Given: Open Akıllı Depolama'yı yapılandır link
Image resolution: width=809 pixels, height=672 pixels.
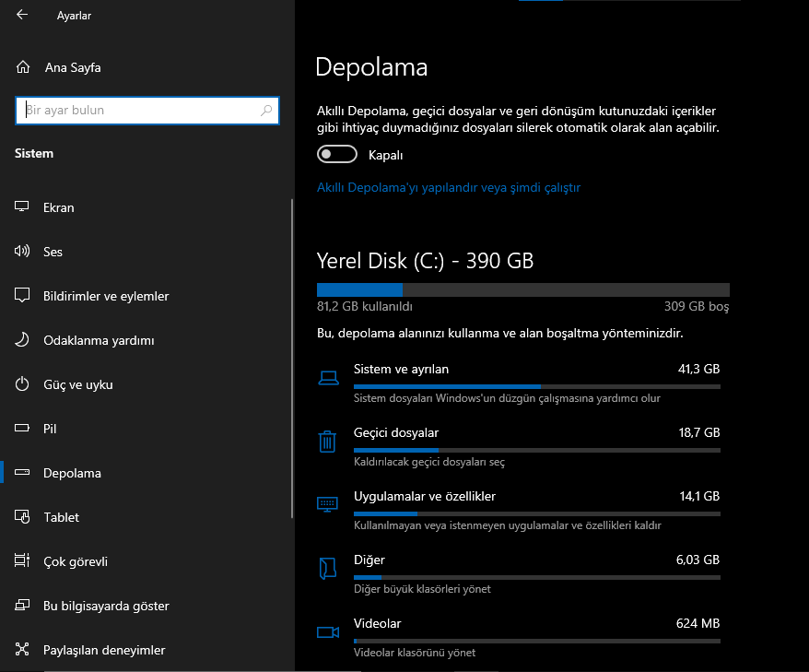Looking at the screenshot, I should click(449, 187).
